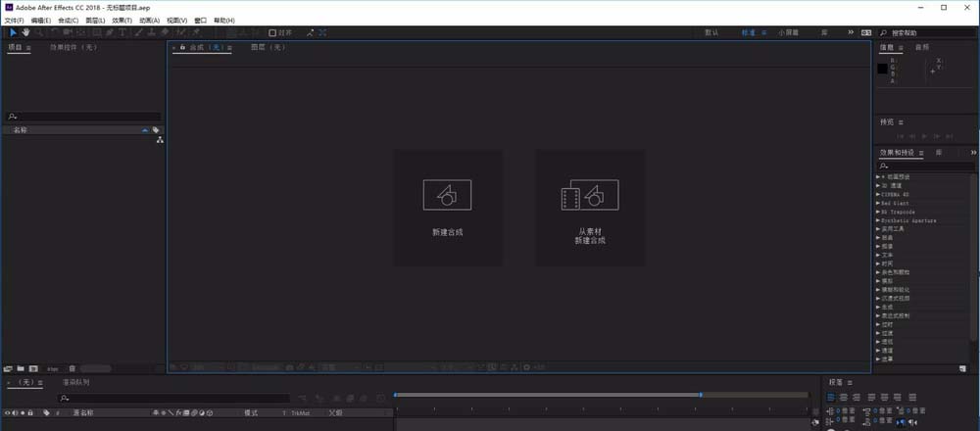Image resolution: width=980 pixels, height=431 pixels.
Task: Toggle the timeline solo column dot
Action: (23, 413)
